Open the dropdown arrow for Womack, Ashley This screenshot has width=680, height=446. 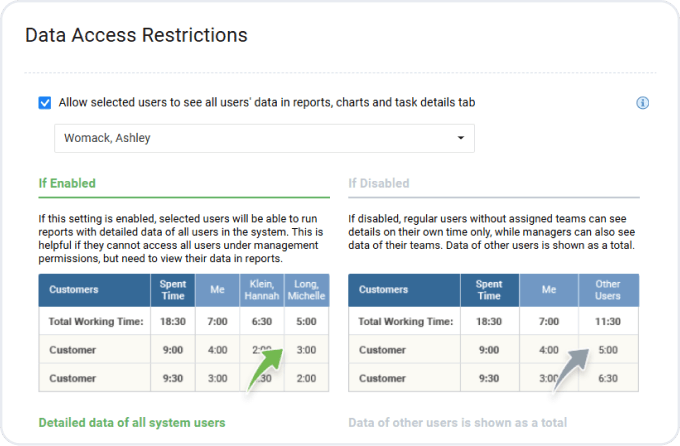click(460, 138)
